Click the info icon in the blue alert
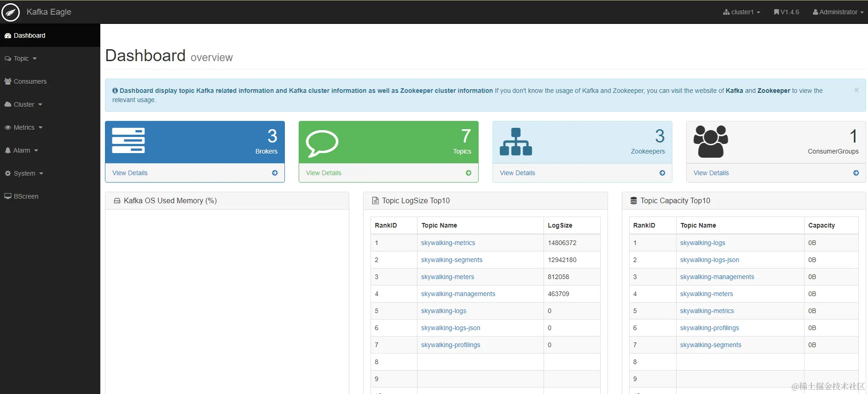This screenshot has width=868, height=394. [115, 91]
